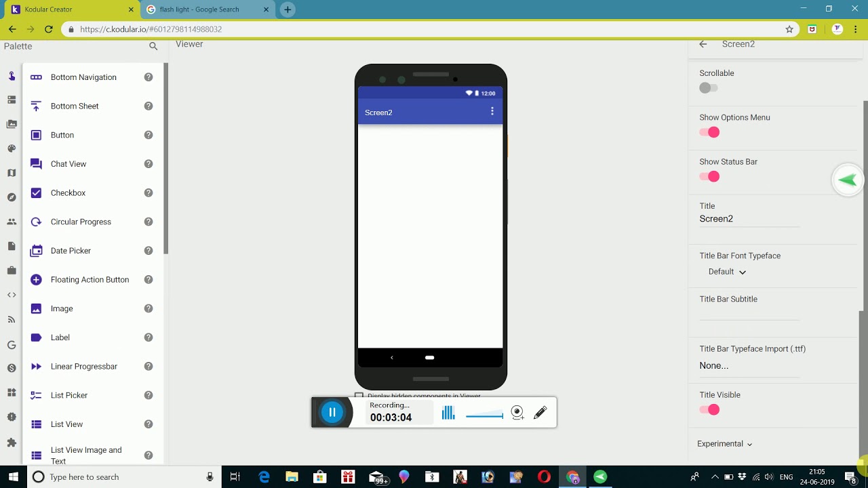Open the Extension puzzle-piece palette category
Image resolution: width=868 pixels, height=488 pixels.
[12, 442]
